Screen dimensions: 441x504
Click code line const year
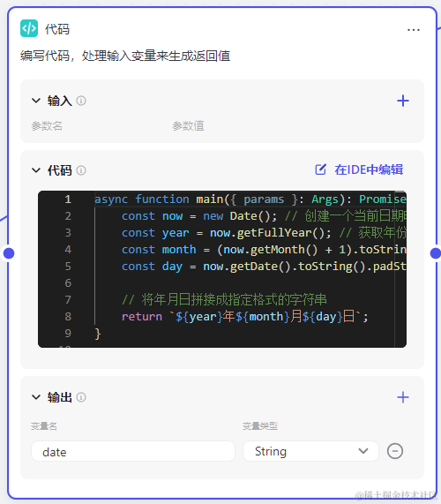(264, 232)
